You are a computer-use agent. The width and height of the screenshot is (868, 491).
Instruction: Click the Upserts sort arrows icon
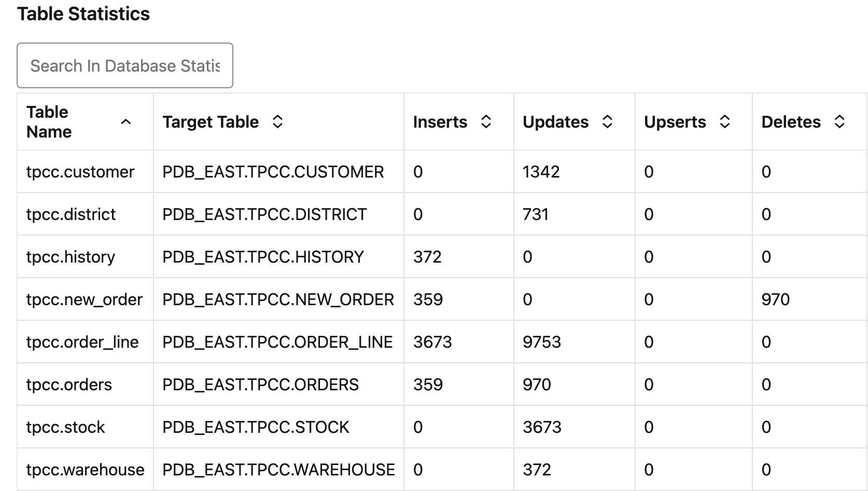725,122
